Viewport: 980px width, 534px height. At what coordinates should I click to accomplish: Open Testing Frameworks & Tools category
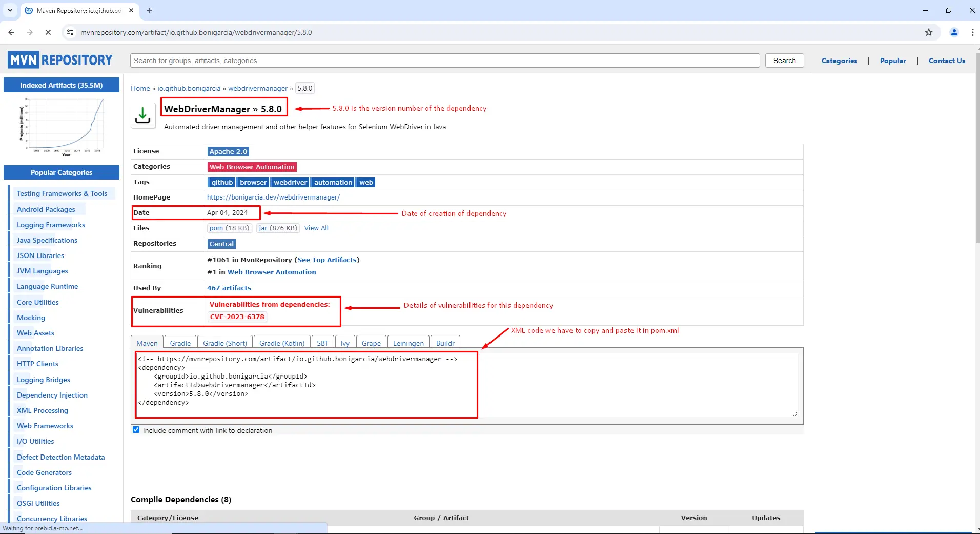(62, 193)
